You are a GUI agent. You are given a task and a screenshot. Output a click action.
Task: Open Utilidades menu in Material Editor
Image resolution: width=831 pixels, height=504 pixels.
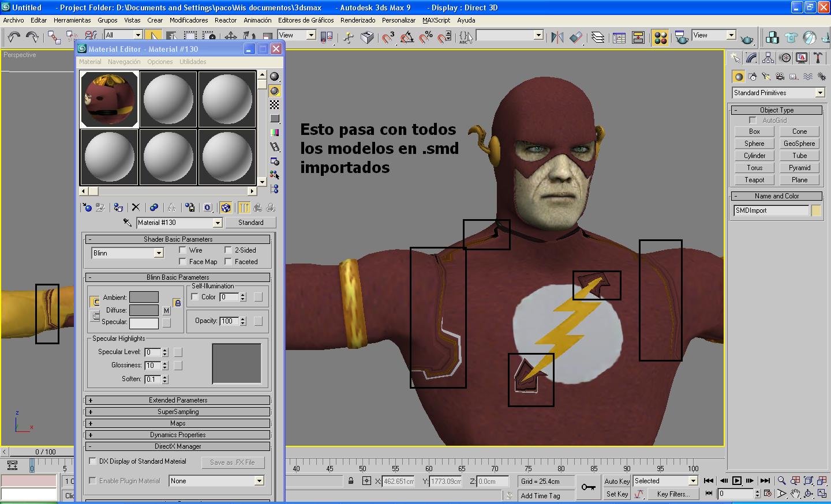[x=193, y=62]
